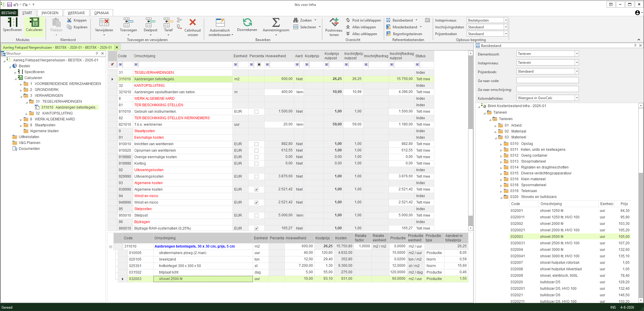Screen dimensions: 644x311
Task: Open the WEERGAVE ribbon tab
Action: [76, 13]
